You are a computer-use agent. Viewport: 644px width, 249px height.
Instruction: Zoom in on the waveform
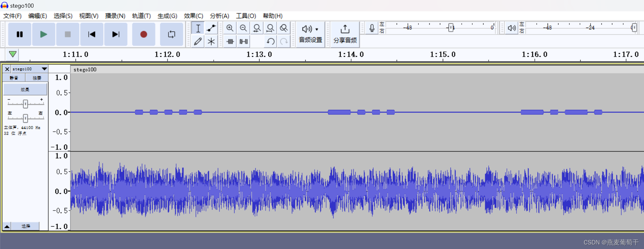[x=230, y=28]
